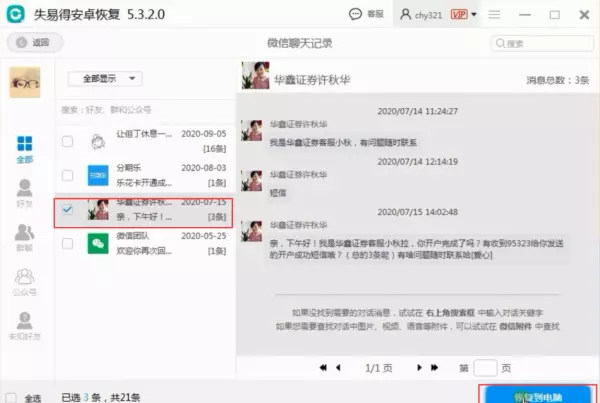Open customer service chat icon

pyautogui.click(x=355, y=14)
